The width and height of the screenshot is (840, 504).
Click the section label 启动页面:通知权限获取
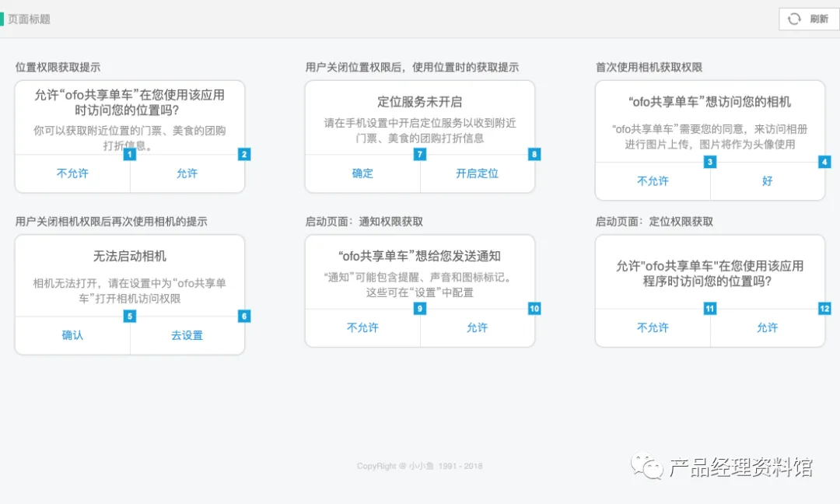(364, 221)
